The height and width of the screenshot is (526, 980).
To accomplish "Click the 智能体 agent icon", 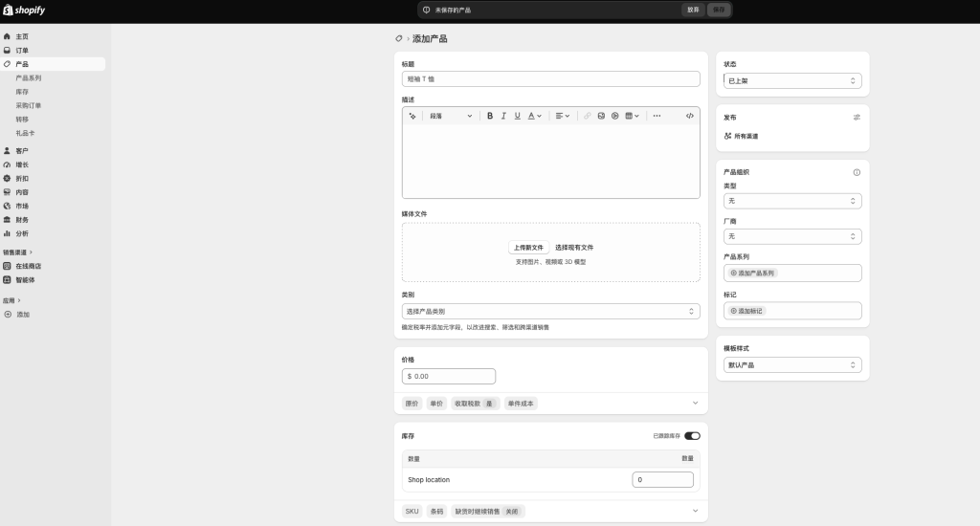I will (7, 280).
